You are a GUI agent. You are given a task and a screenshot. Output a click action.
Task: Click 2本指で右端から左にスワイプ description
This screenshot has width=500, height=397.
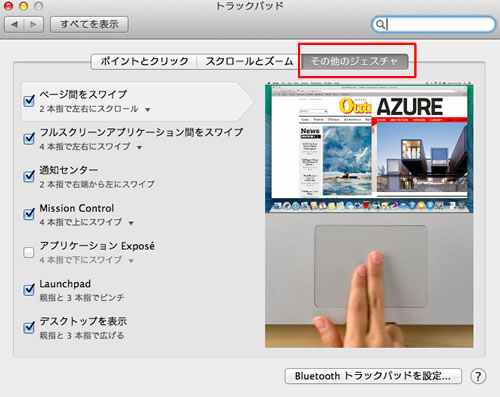pyautogui.click(x=97, y=184)
